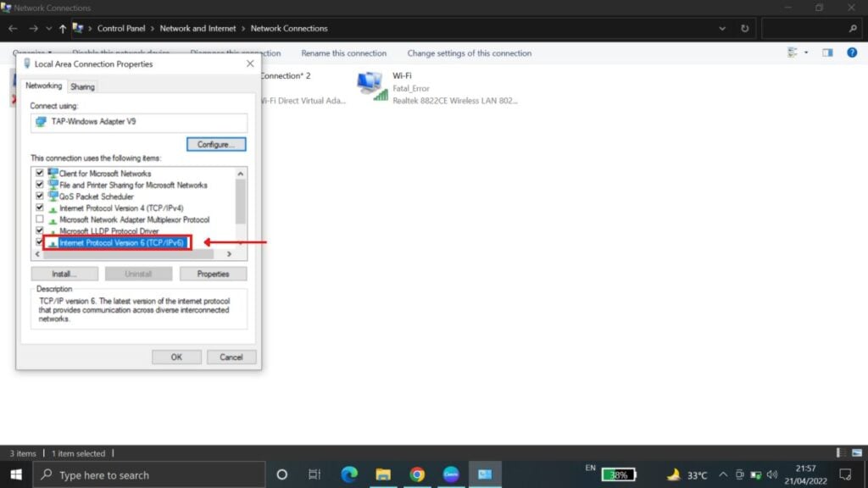
Task: Click the taskbar search box
Action: pyautogui.click(x=149, y=474)
